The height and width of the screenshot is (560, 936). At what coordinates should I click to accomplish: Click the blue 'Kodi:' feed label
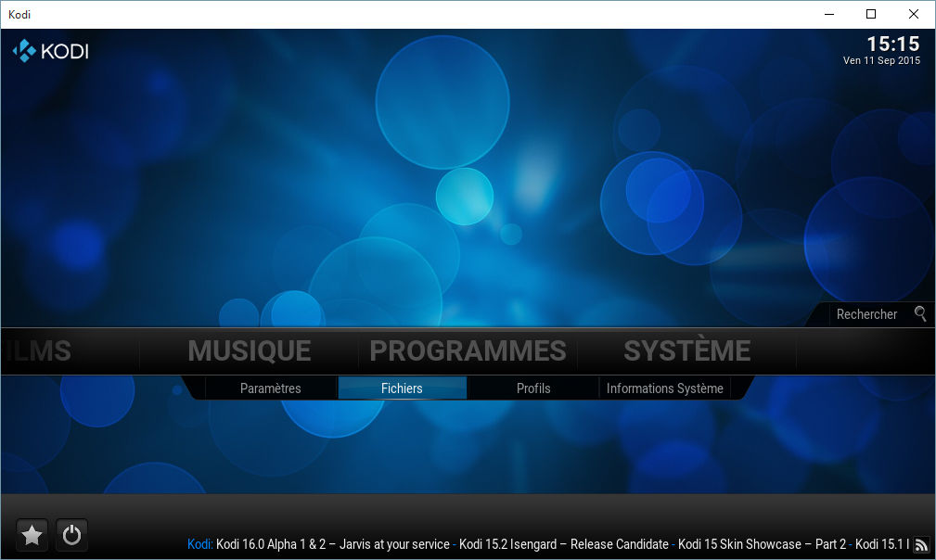coord(200,544)
